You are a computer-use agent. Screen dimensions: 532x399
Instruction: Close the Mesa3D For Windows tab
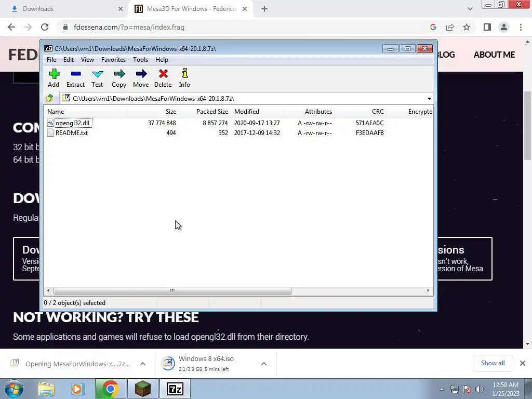click(x=245, y=9)
